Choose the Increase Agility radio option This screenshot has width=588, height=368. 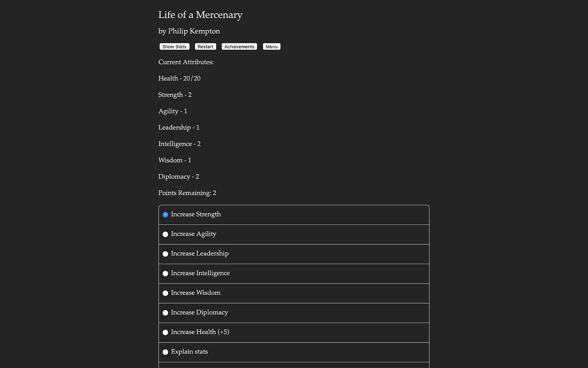pyautogui.click(x=165, y=234)
